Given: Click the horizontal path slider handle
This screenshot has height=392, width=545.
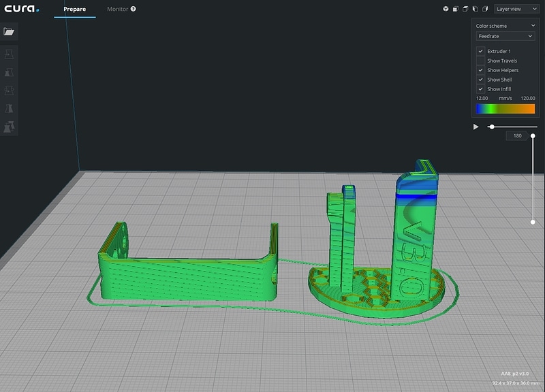Looking at the screenshot, I should pyautogui.click(x=491, y=127).
